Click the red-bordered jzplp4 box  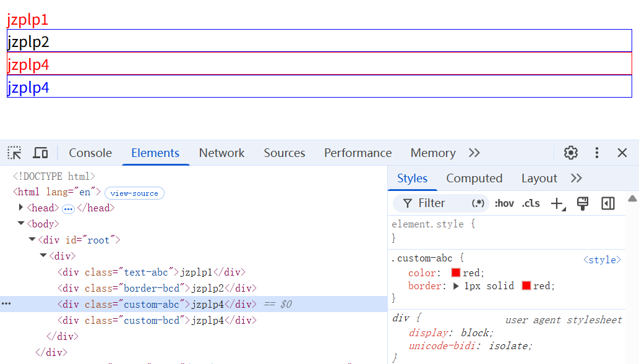click(x=319, y=64)
